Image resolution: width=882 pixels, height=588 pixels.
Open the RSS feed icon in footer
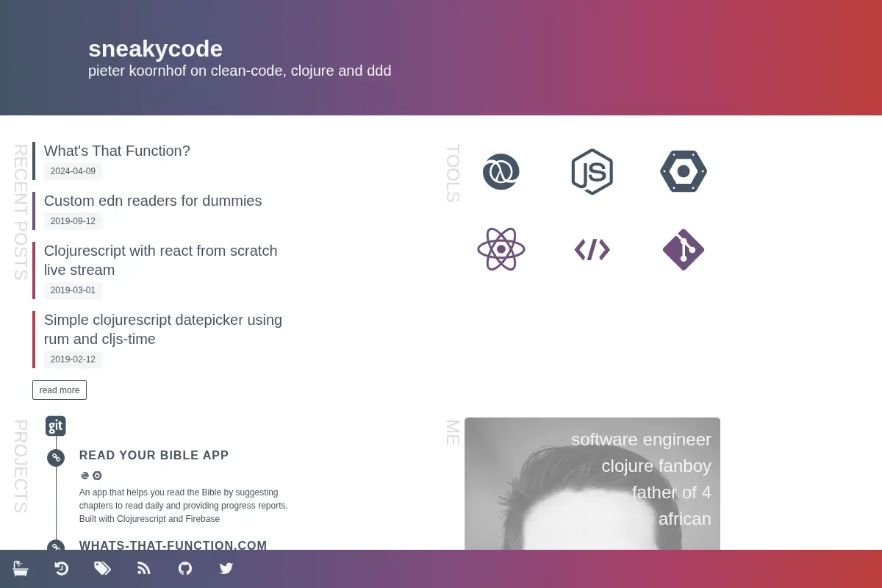(x=144, y=568)
